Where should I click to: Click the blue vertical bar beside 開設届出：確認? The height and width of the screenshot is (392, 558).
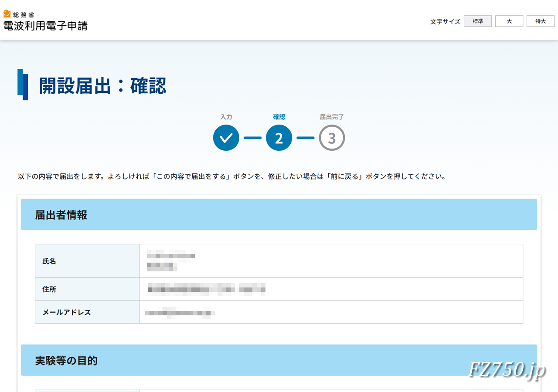[x=23, y=84]
